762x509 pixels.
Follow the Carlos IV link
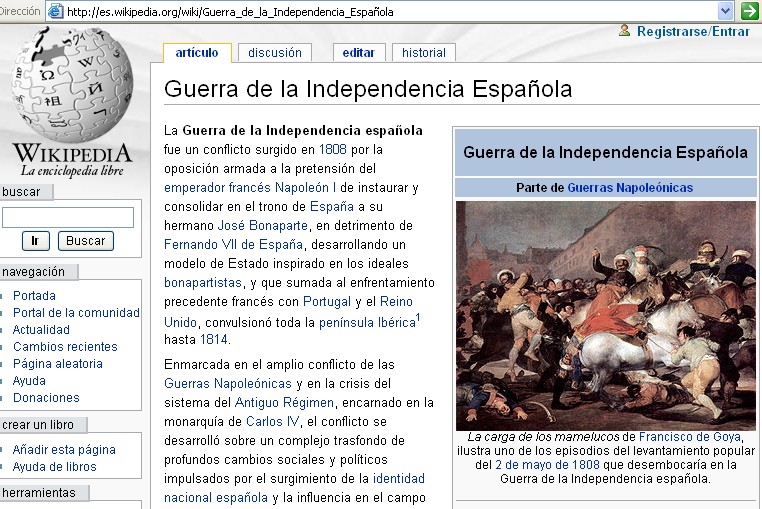point(273,421)
